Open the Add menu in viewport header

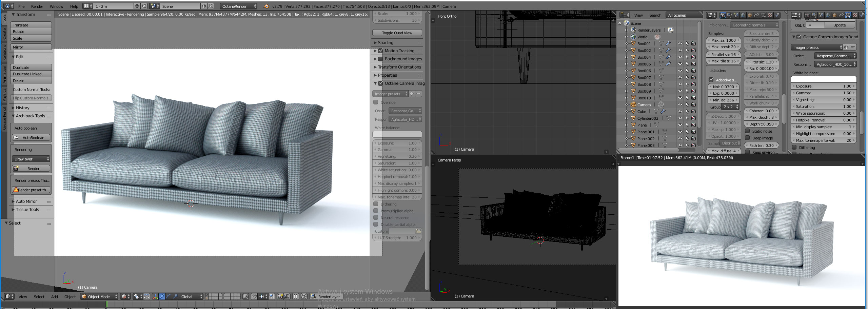(54, 296)
